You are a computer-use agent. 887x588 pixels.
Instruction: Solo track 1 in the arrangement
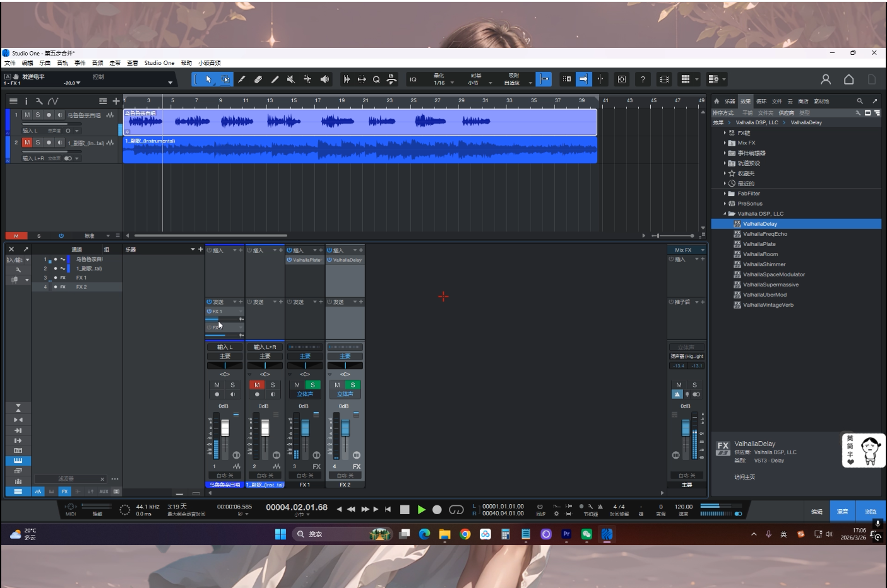click(38, 115)
